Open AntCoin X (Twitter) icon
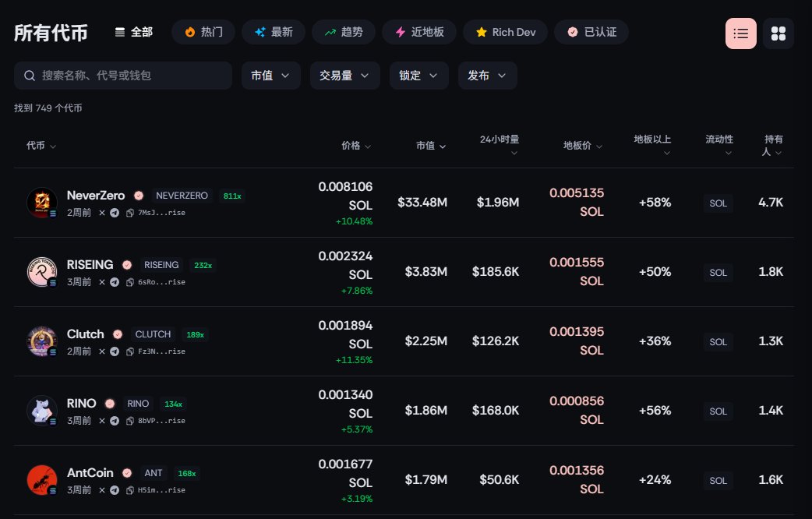The height and width of the screenshot is (519, 812). [x=102, y=490]
